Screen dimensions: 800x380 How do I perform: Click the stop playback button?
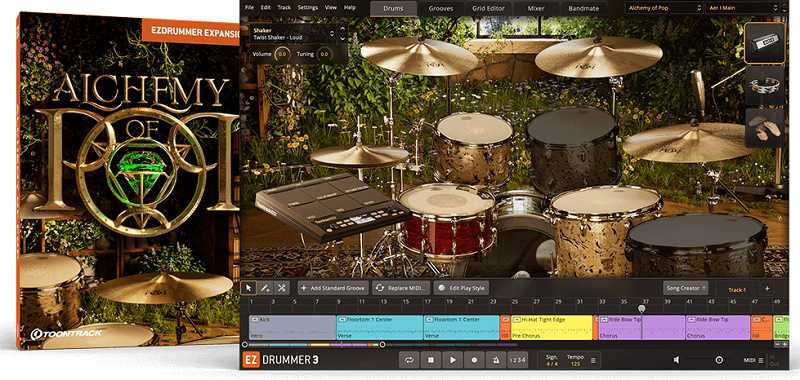pyautogui.click(x=431, y=360)
